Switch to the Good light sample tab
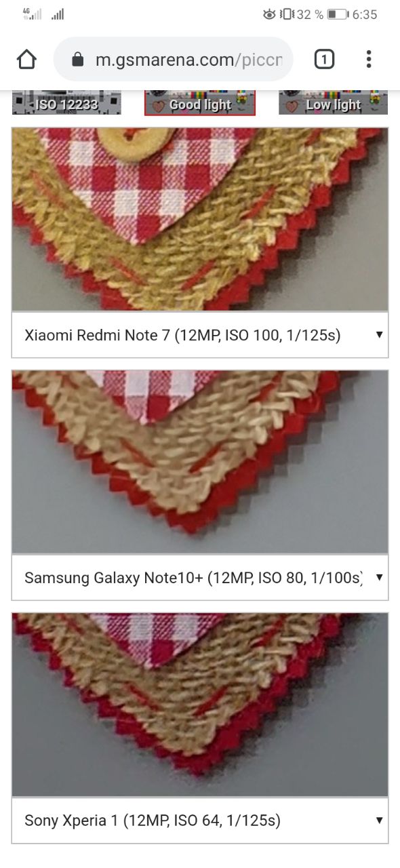The width and height of the screenshot is (400, 868). point(200,103)
